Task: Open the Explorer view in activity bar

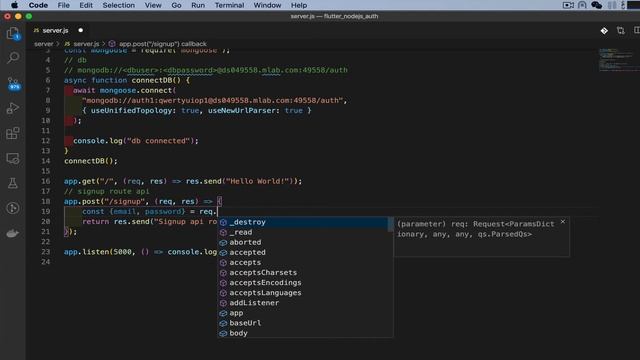Action: (x=13, y=33)
